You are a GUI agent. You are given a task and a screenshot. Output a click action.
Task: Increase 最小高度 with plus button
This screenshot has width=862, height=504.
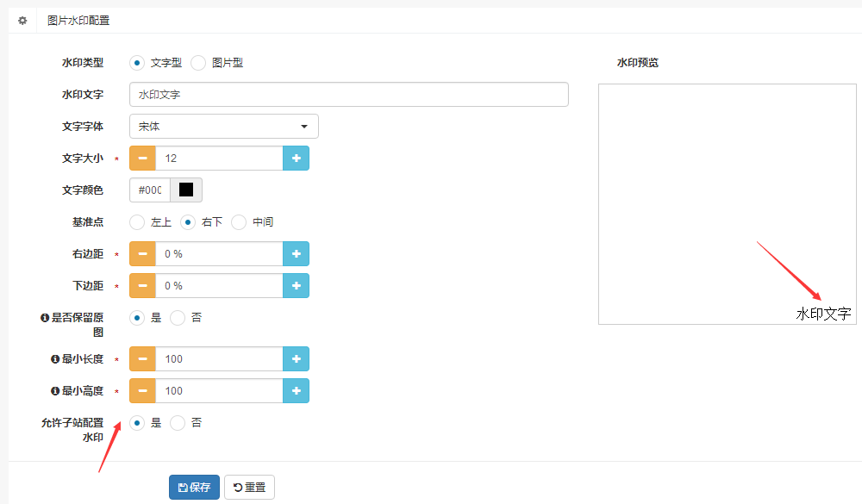[296, 391]
